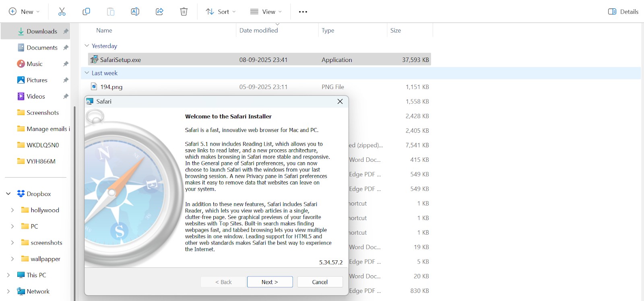Screen dimensions: 644x301
Task: Click the Paste clipboard icon
Action: point(111,12)
